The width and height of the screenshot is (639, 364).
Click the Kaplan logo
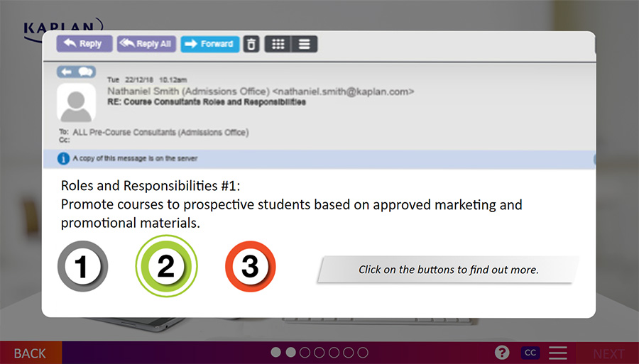pyautogui.click(x=62, y=27)
